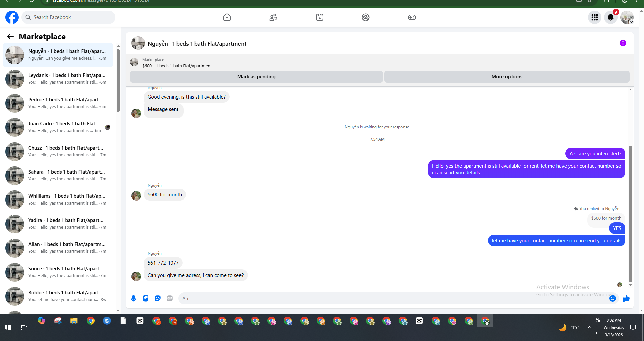Send a thumbs-up like

point(626,298)
